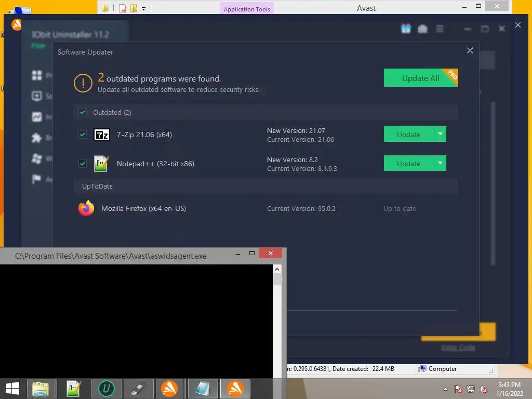Open the USB drive tool taskbar icon
Screen dimensions: 532x399
[139, 389]
